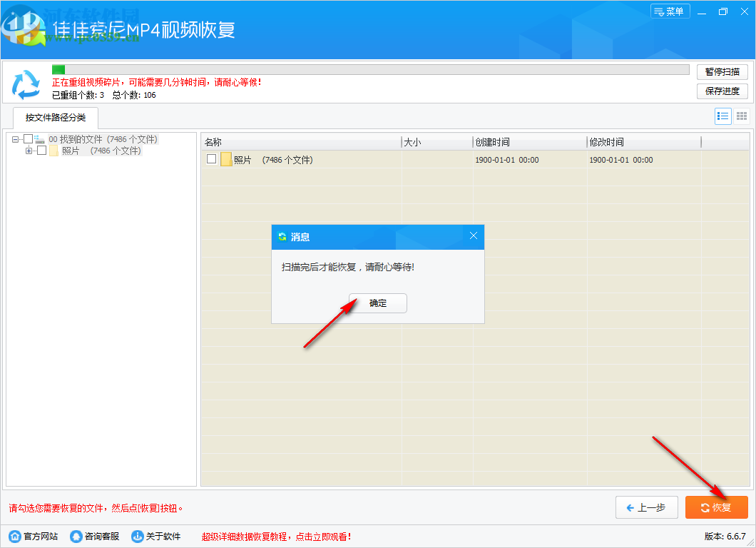This screenshot has height=548, width=756.
Task: Collapse the 00 找到的文件 tree node
Action: [x=16, y=139]
